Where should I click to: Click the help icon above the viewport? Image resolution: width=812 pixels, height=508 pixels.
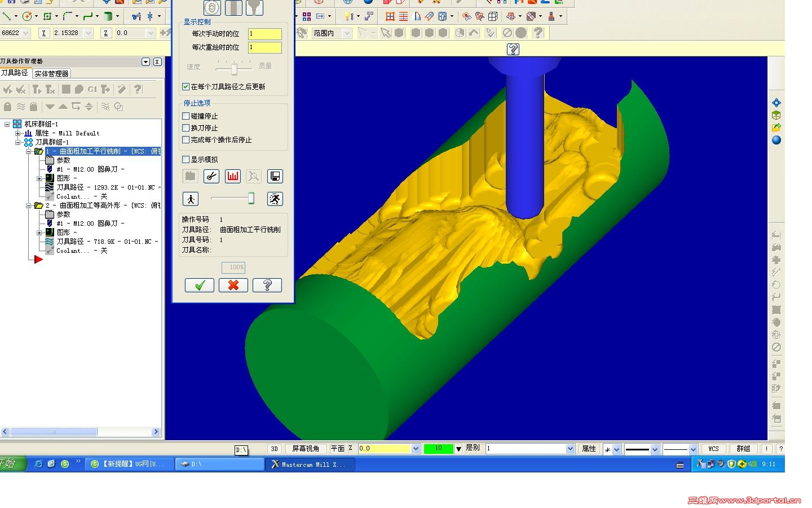tap(513, 49)
